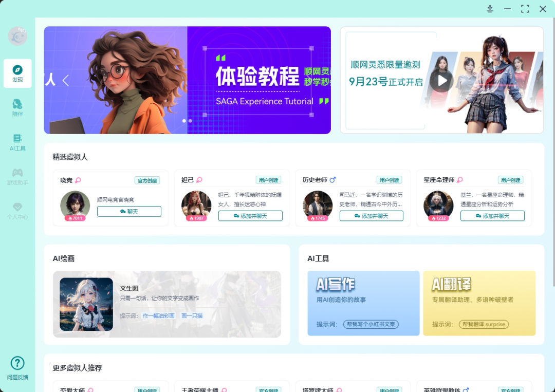555x392 pixels.
Task: Open 星座命理师's avatar picture
Action: [438, 205]
